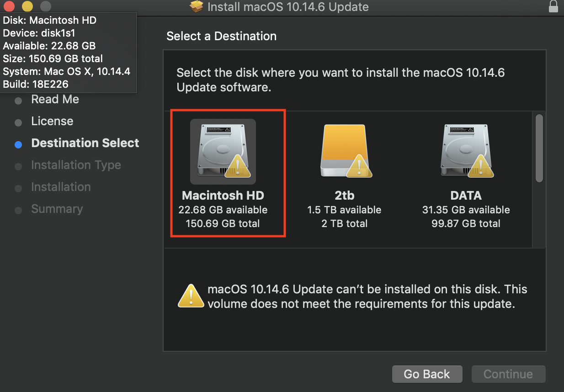Click the Macintosh HD name label
This screenshot has width=564, height=392.
[223, 196]
